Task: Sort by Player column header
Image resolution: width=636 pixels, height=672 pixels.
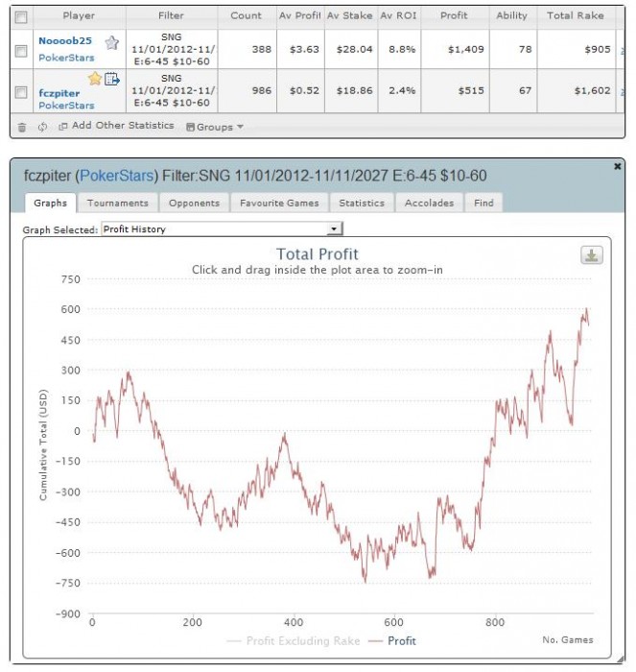Action: coord(79,16)
